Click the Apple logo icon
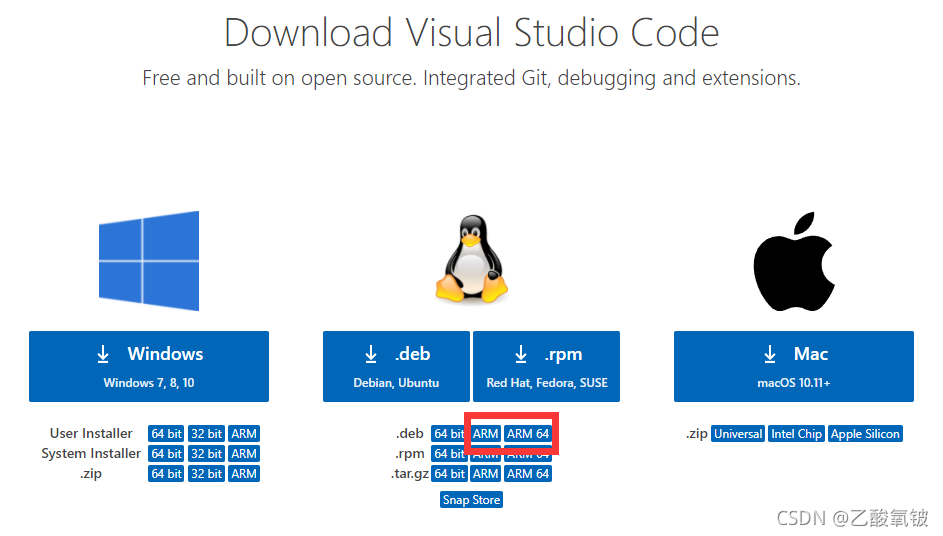The width and height of the screenshot is (943, 536). (794, 261)
